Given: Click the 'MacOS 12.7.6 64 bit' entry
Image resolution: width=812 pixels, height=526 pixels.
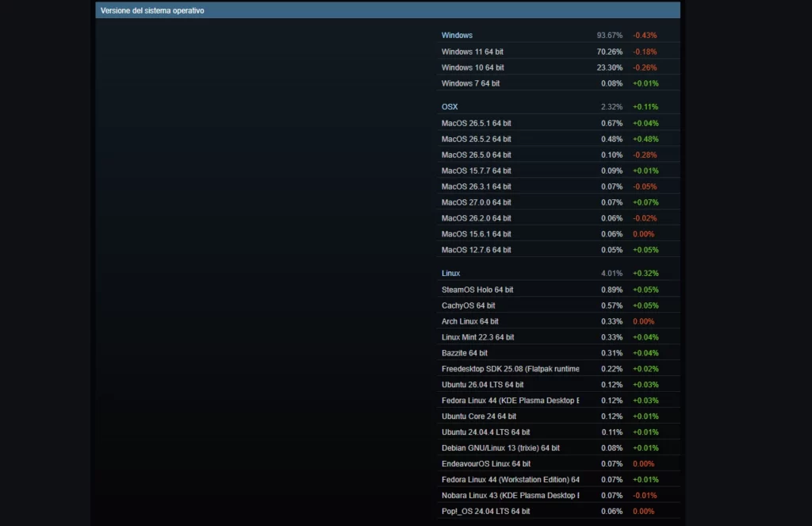Looking at the screenshot, I should click(558, 250).
